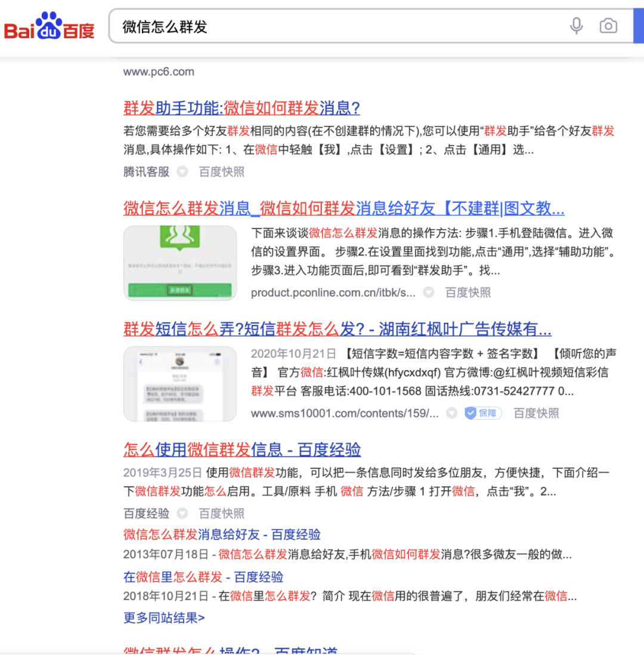Click the 腾讯客服 source label
The width and height of the screenshot is (644, 655).
pyautogui.click(x=146, y=172)
